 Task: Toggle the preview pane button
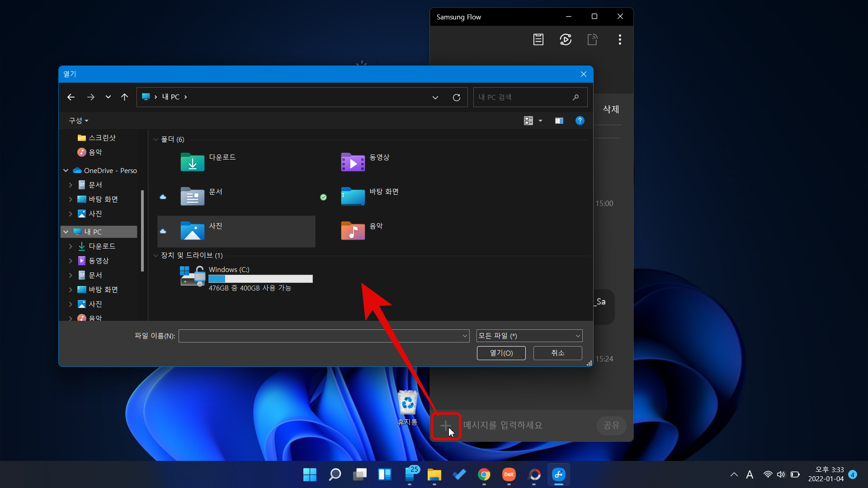[559, 121]
